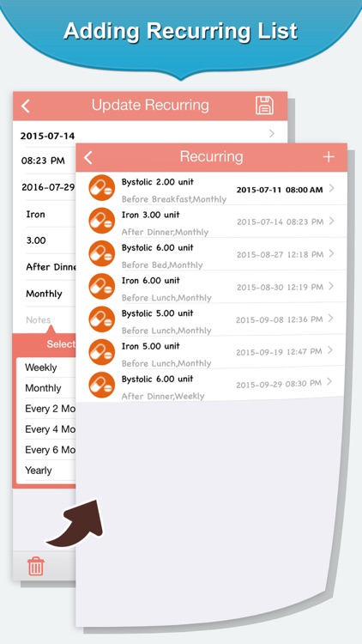
Task: Select '2015-09-29 08:30 PM' timestamp
Action: (x=279, y=385)
